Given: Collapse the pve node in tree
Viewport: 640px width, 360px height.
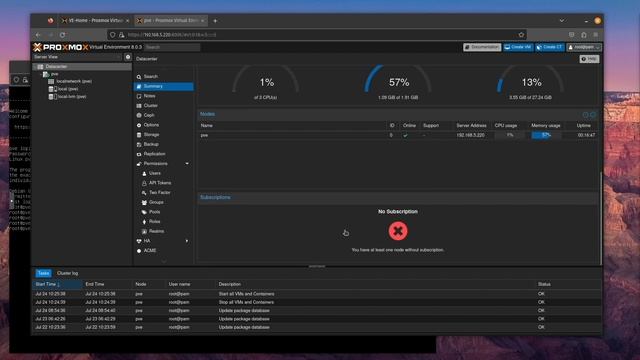Looking at the screenshot, I should coord(41,74).
